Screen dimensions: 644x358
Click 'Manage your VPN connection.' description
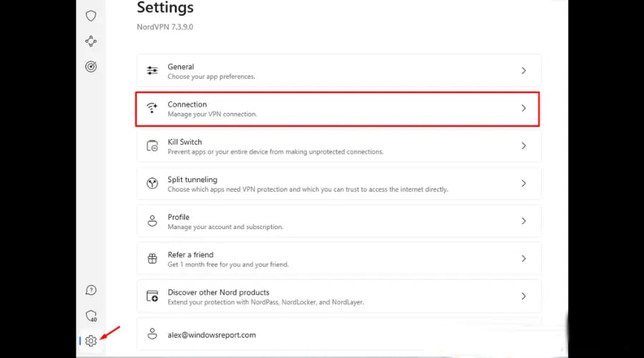click(212, 115)
